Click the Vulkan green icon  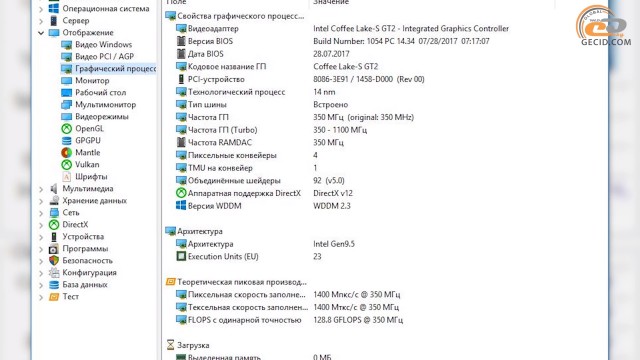pos(67,164)
